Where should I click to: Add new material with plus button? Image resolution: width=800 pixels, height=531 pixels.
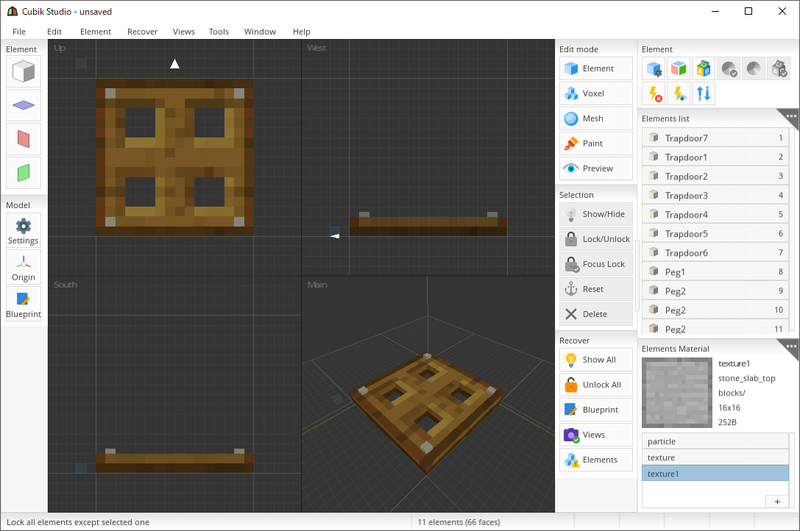(777, 501)
